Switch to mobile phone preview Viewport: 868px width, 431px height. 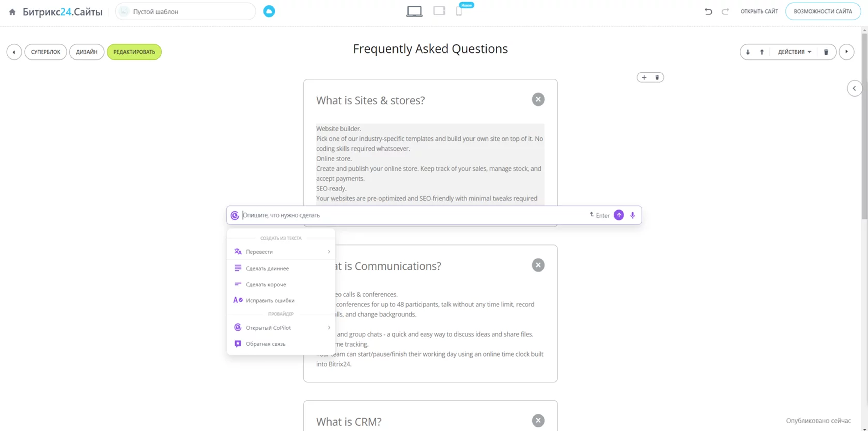pyautogui.click(x=459, y=11)
